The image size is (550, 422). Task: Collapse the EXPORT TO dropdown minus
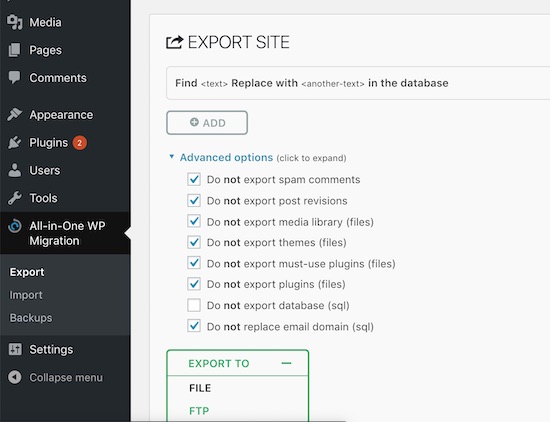pyautogui.click(x=287, y=363)
